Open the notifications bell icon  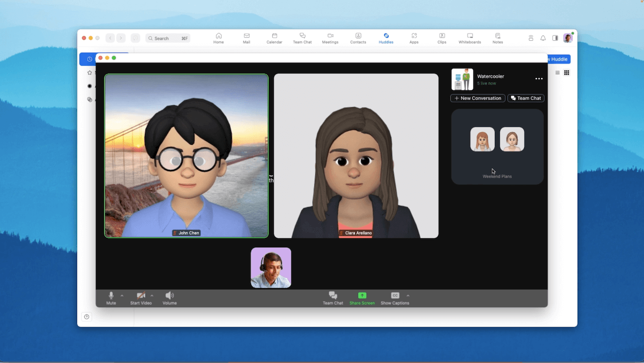(x=543, y=38)
